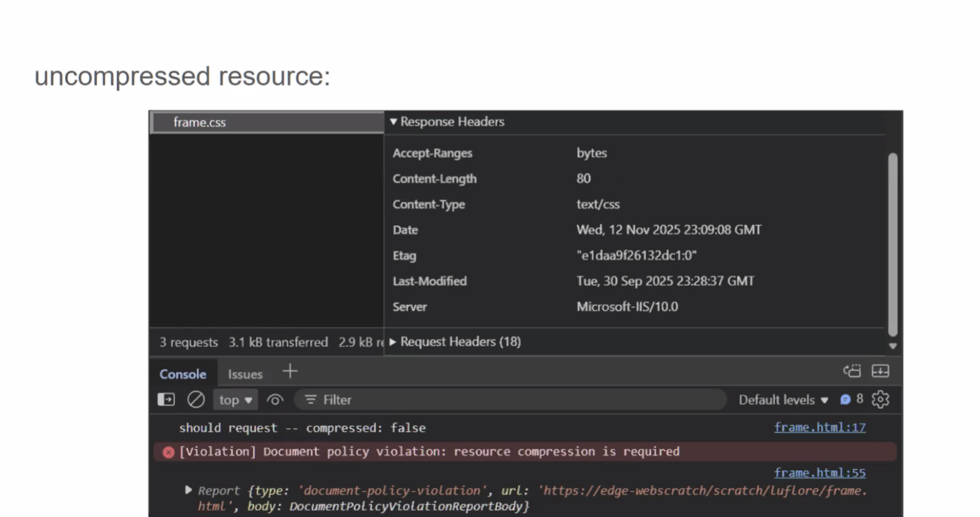Switch to the Console tab
Viewport: 980px width, 517px height.
point(183,374)
